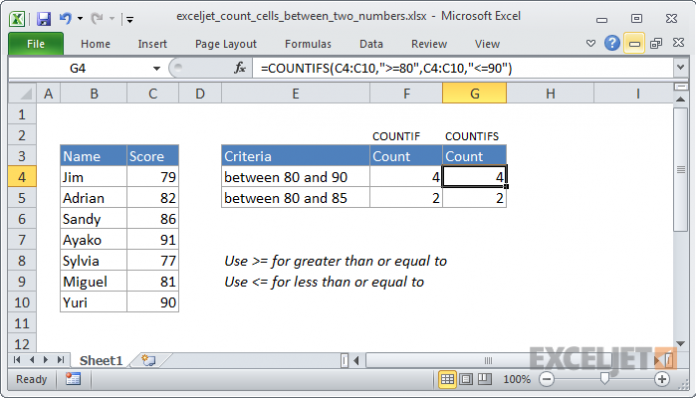Click the ribbon minimize heart-shaped arrow icon

[590, 43]
